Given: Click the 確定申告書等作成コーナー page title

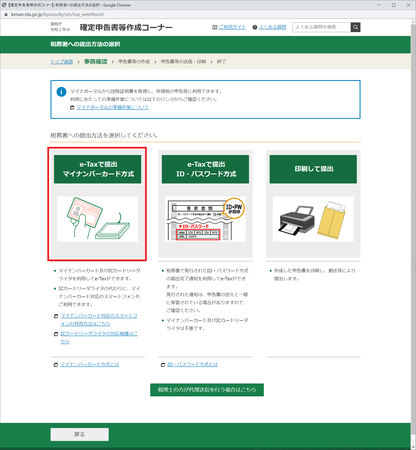Looking at the screenshot, I should pos(126,27).
